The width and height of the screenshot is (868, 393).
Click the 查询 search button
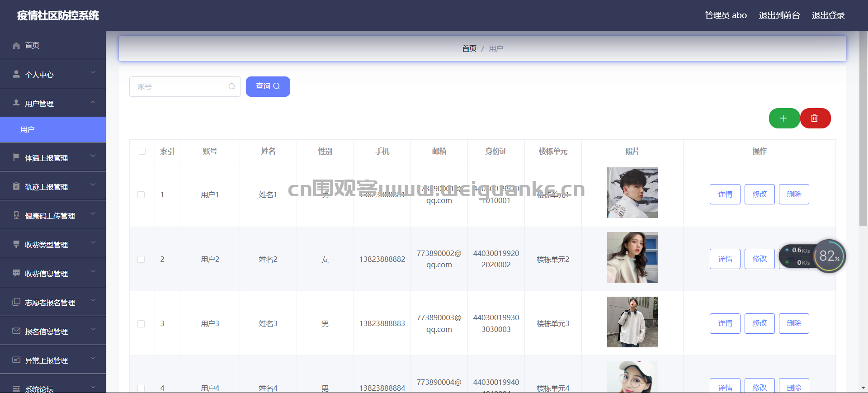click(x=268, y=86)
